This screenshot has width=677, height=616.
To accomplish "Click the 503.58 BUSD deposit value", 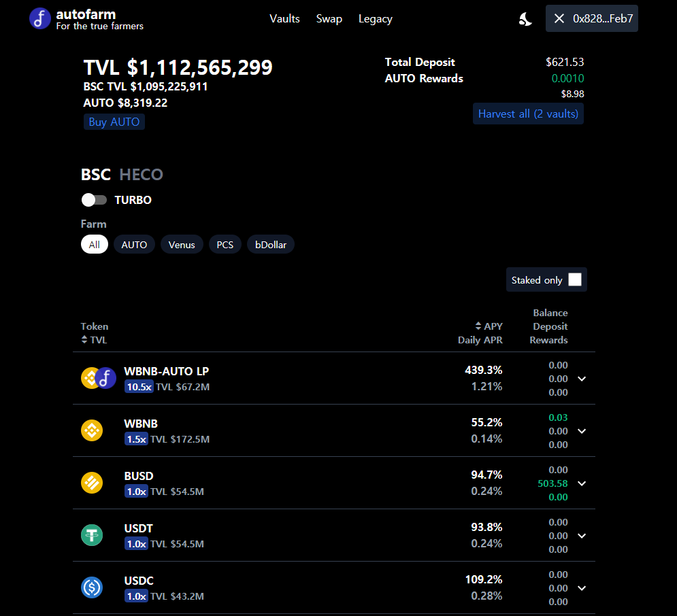I will (552, 483).
